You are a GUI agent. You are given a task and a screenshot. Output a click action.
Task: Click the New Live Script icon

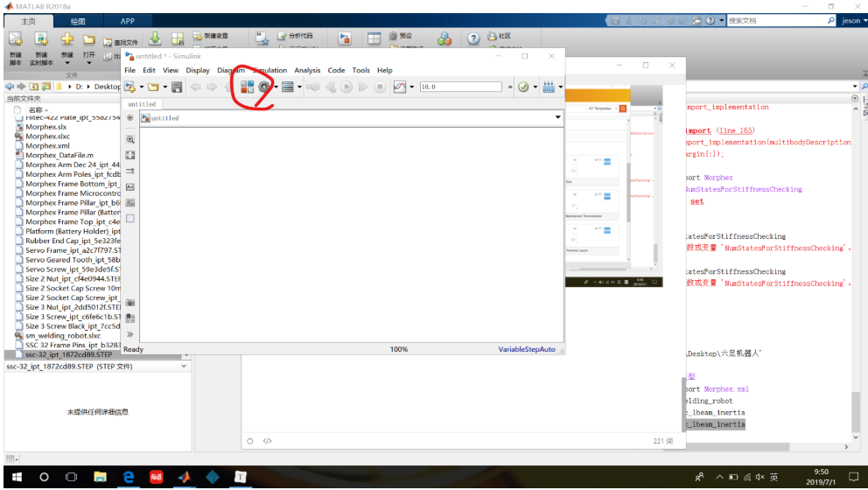[x=41, y=40]
